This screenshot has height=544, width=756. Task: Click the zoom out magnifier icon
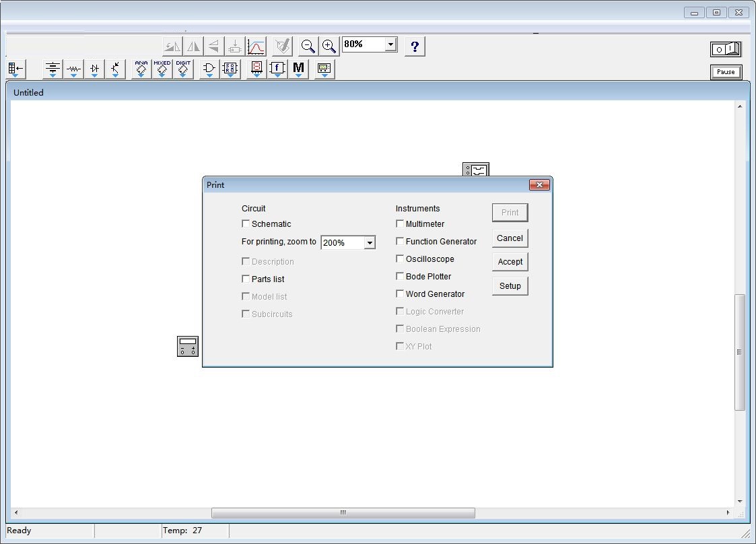point(308,46)
